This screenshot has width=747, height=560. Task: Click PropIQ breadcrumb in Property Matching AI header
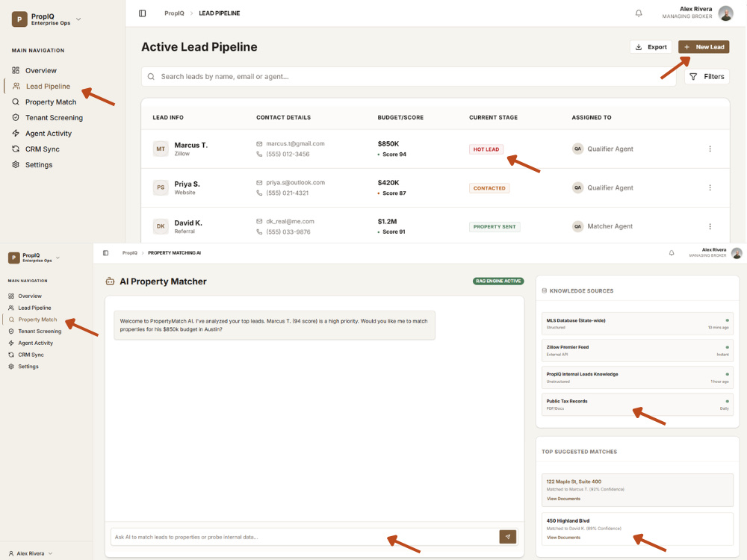pyautogui.click(x=129, y=253)
